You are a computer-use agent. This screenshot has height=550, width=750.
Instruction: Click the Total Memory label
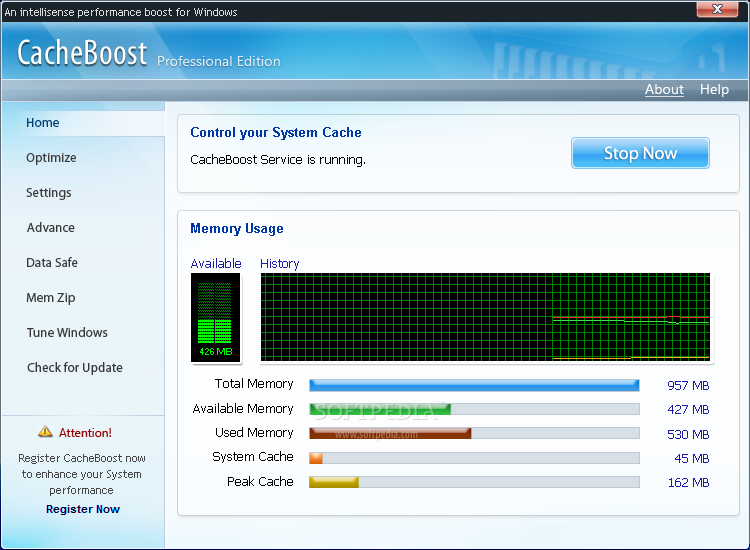[254, 384]
